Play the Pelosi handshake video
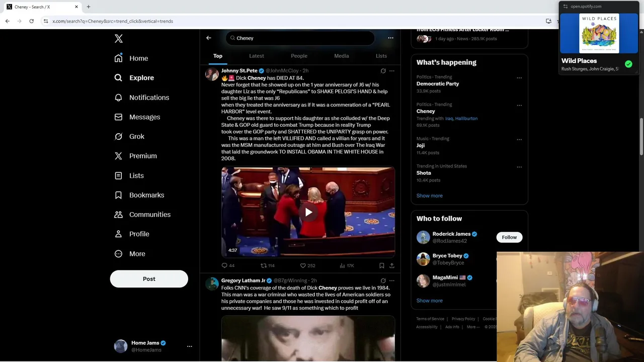Image resolution: width=644 pixels, height=362 pixels. point(308,212)
